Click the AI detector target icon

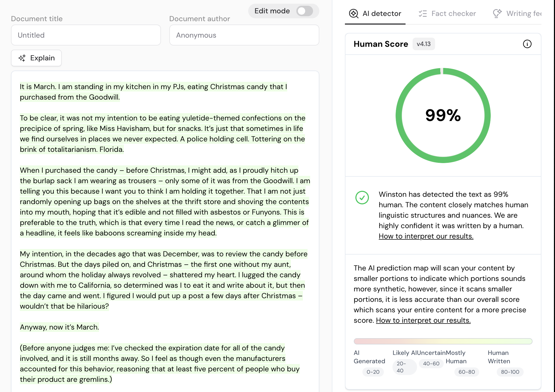(354, 14)
